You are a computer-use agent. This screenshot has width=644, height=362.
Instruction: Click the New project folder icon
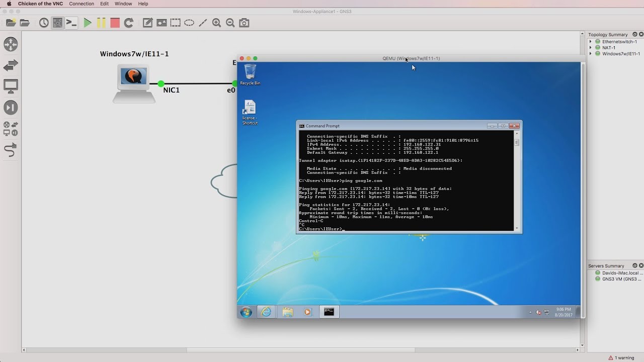11,23
